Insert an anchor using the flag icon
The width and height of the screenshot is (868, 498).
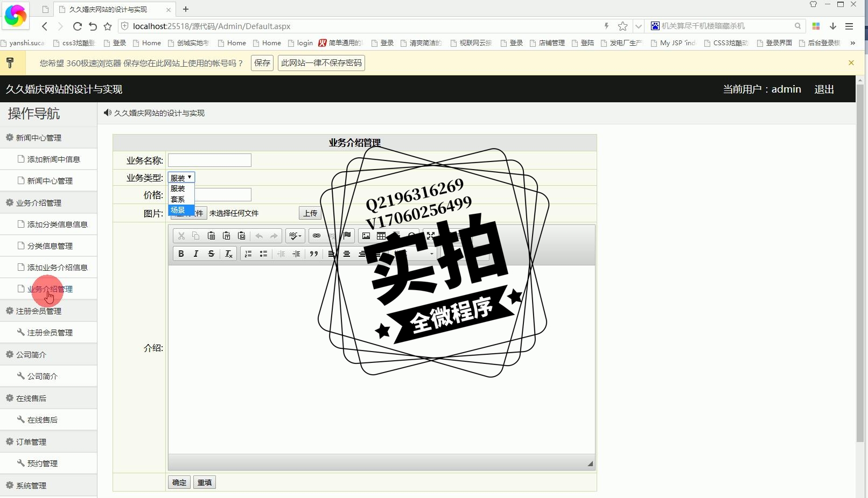(347, 236)
